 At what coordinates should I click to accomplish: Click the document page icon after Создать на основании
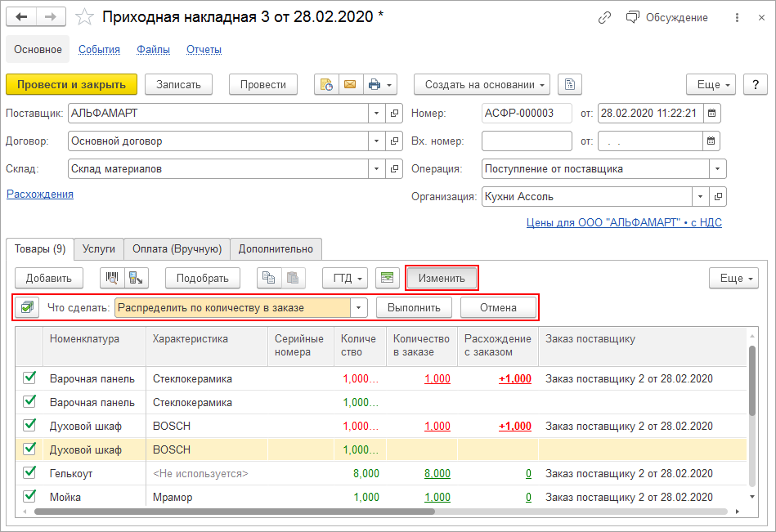pos(570,84)
